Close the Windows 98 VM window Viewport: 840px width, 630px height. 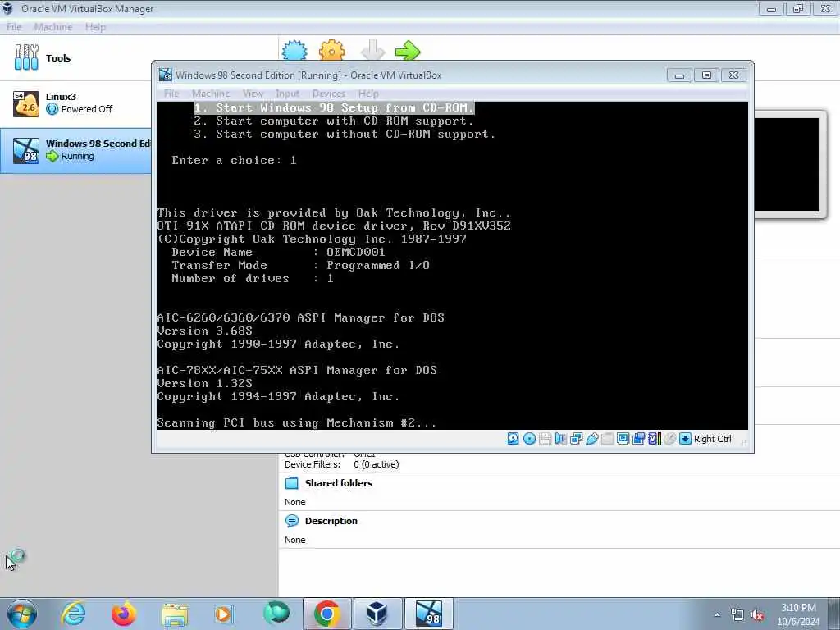(x=734, y=75)
